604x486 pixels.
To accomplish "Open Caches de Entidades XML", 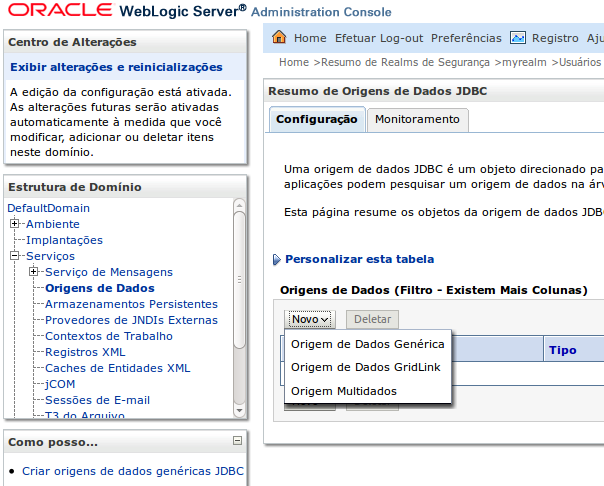I will coord(118,368).
